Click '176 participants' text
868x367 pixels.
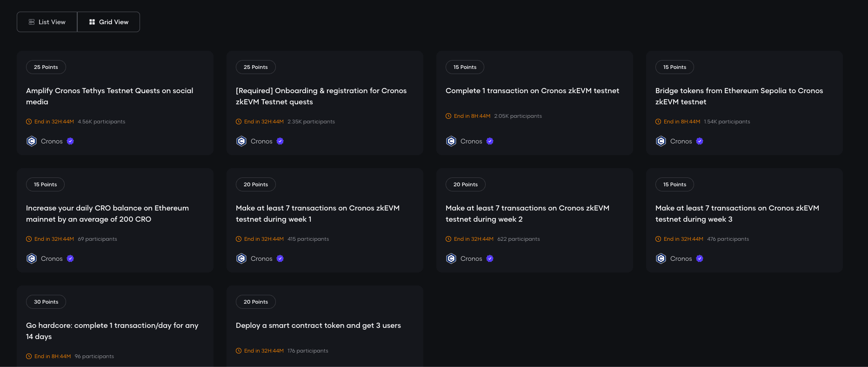tap(308, 351)
